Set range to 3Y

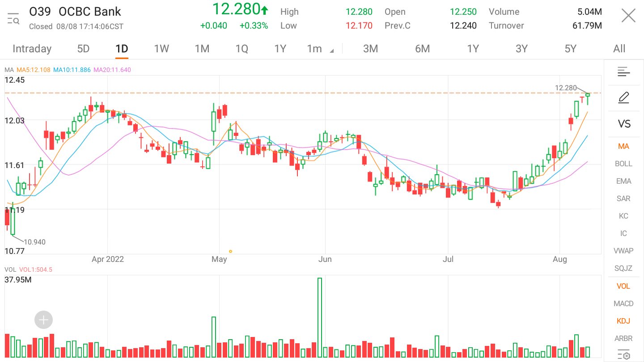coord(521,49)
